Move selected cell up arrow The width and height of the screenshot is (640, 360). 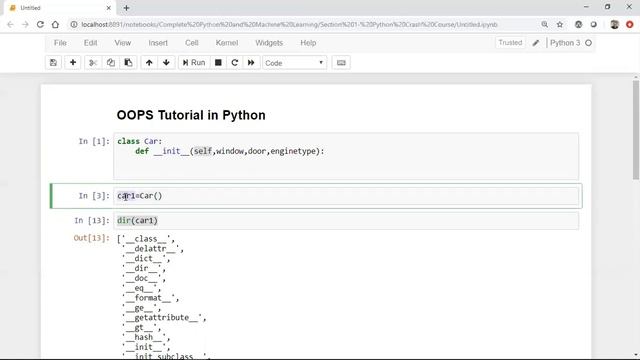(x=149, y=63)
